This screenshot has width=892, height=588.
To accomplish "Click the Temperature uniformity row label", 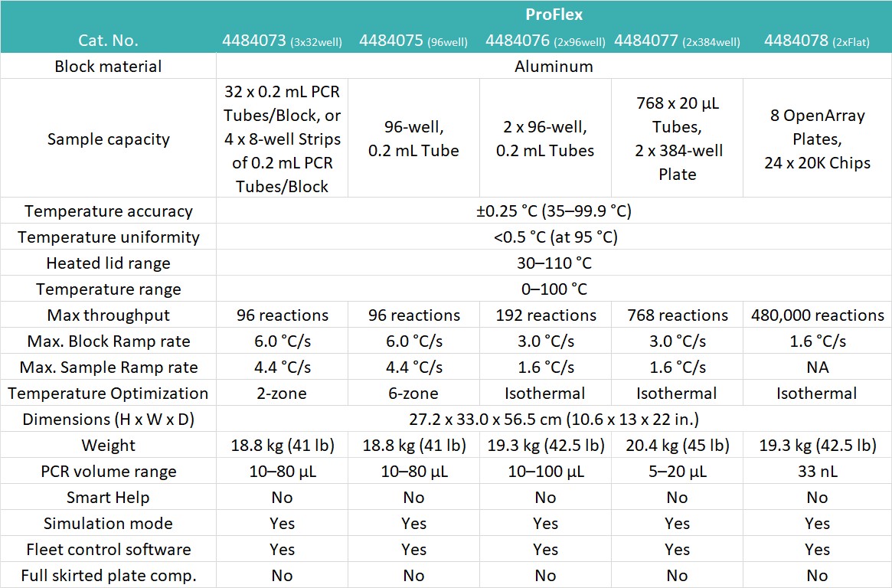I will tap(108, 237).
